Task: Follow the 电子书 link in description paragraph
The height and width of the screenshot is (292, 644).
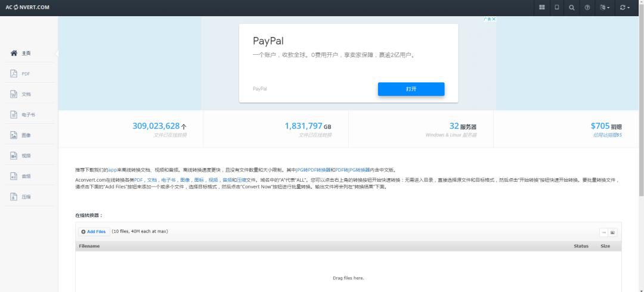Action: 168,180
